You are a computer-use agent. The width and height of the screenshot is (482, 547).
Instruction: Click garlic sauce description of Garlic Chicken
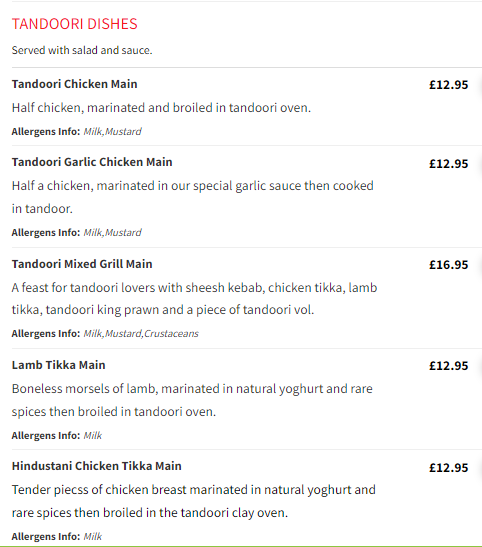(193, 197)
